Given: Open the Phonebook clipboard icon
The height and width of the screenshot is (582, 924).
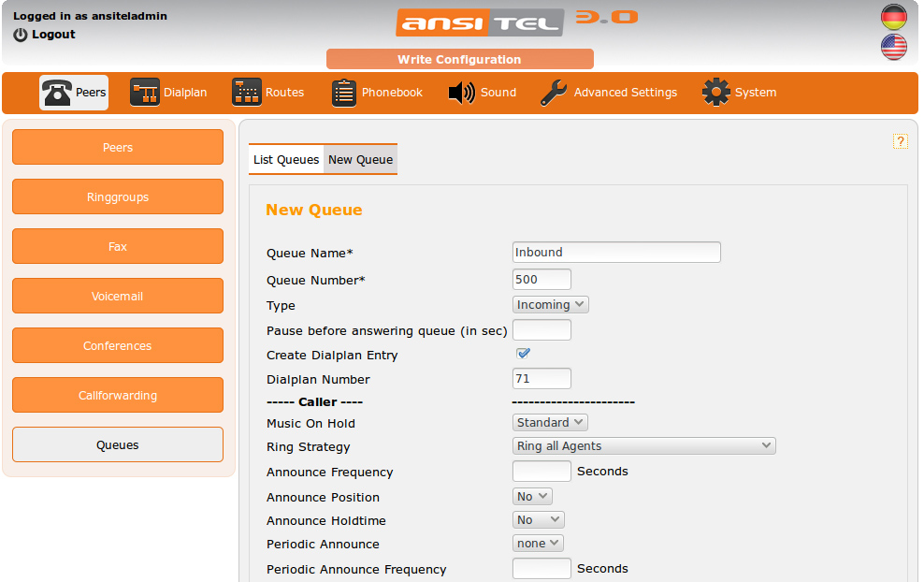Looking at the screenshot, I should coord(344,93).
